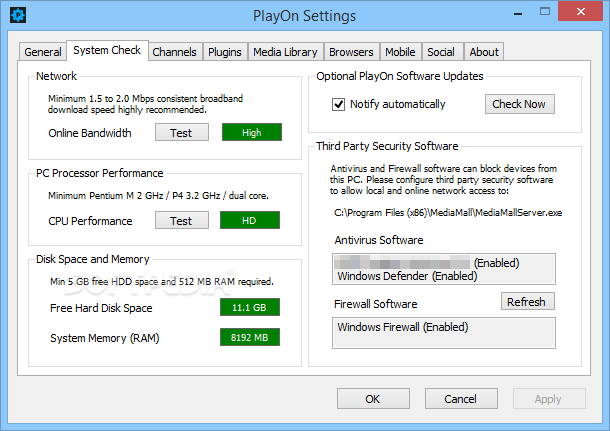Refresh the security software list
Image resolution: width=610 pixels, height=431 pixels.
click(x=528, y=301)
